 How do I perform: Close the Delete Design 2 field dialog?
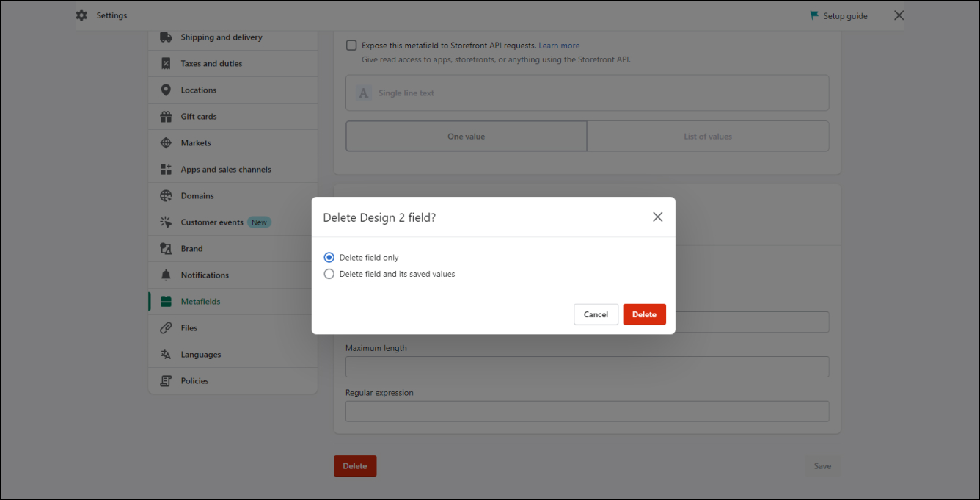(x=658, y=217)
